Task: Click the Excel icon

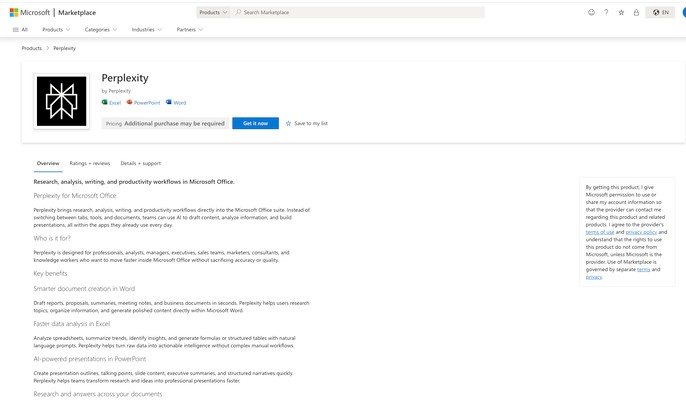Action: (105, 102)
